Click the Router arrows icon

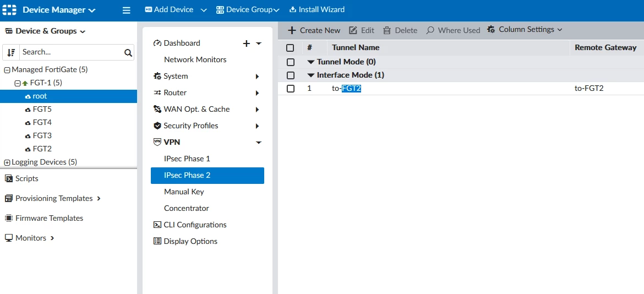[157, 93]
